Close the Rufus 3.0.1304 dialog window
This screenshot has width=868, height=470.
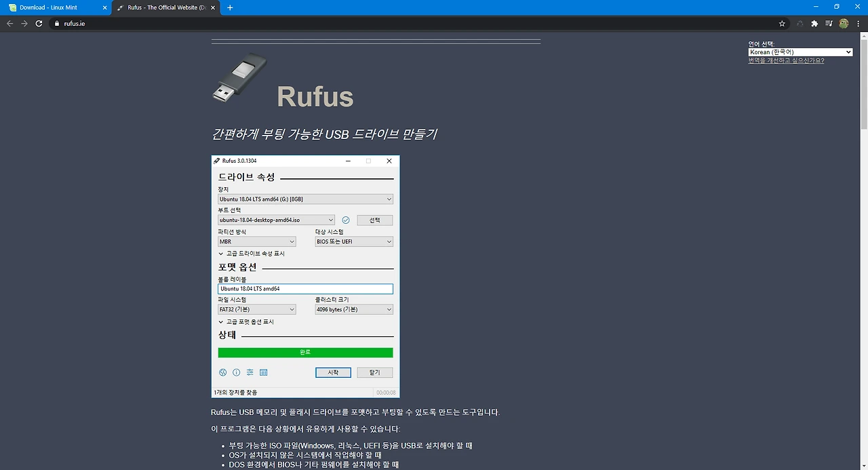(389, 161)
